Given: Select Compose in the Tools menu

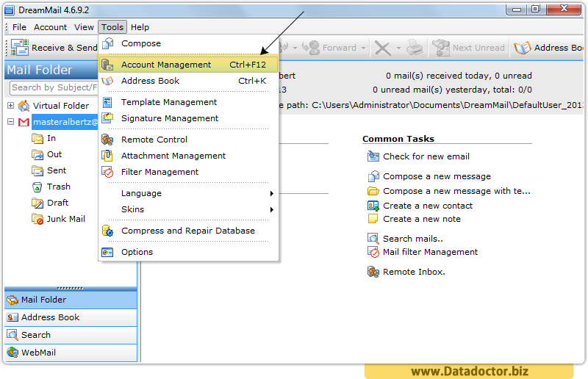Looking at the screenshot, I should click(189, 43).
